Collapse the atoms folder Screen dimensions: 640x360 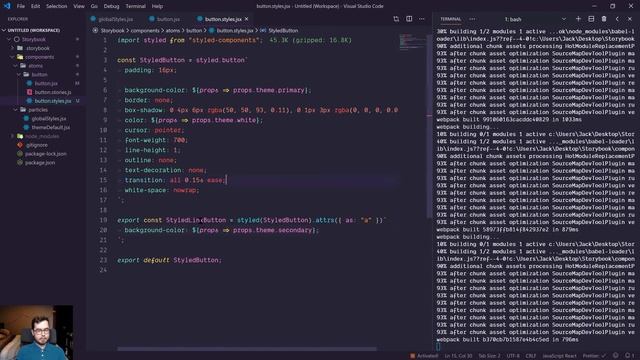tap(36, 66)
